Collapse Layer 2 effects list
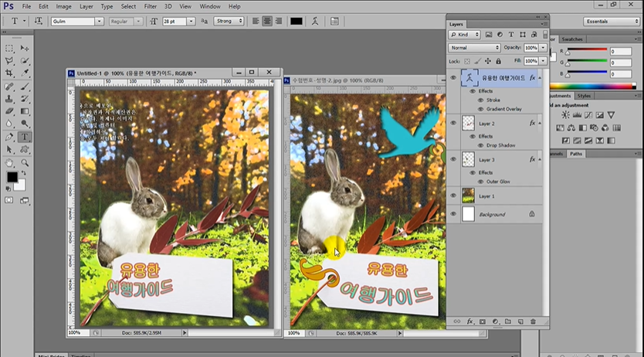Image resolution: width=644 pixels, height=357 pixels. coord(540,123)
